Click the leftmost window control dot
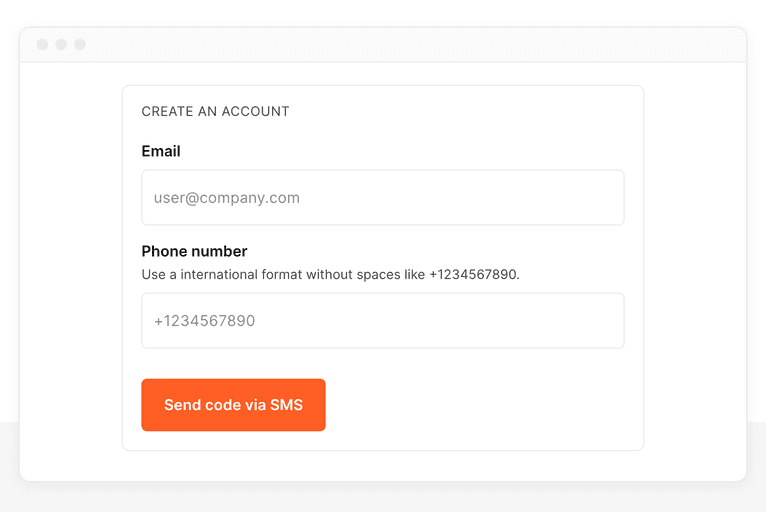This screenshot has height=512, width=766. click(x=42, y=45)
